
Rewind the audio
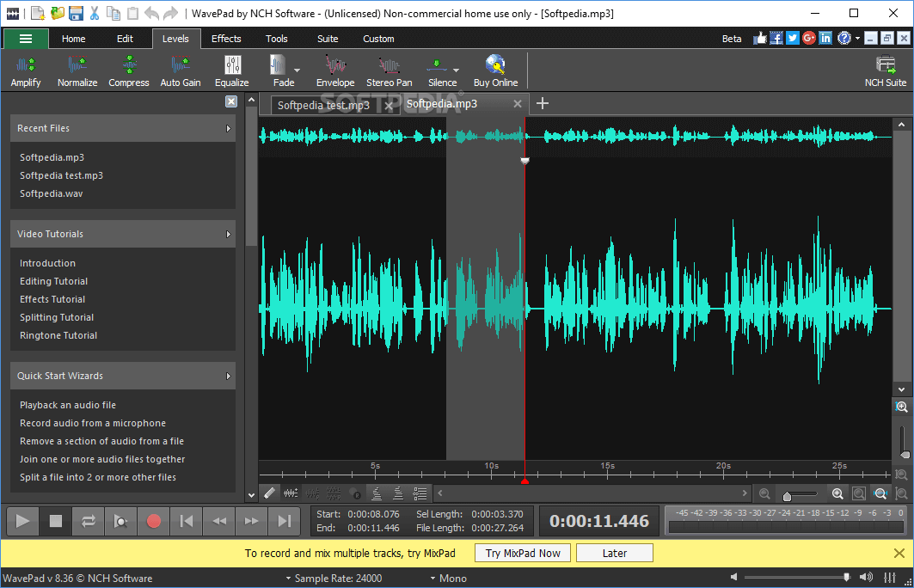pyautogui.click(x=219, y=520)
